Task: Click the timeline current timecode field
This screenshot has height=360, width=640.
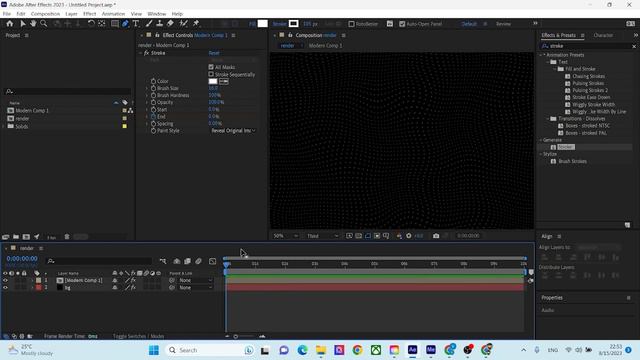Action: tap(22, 259)
